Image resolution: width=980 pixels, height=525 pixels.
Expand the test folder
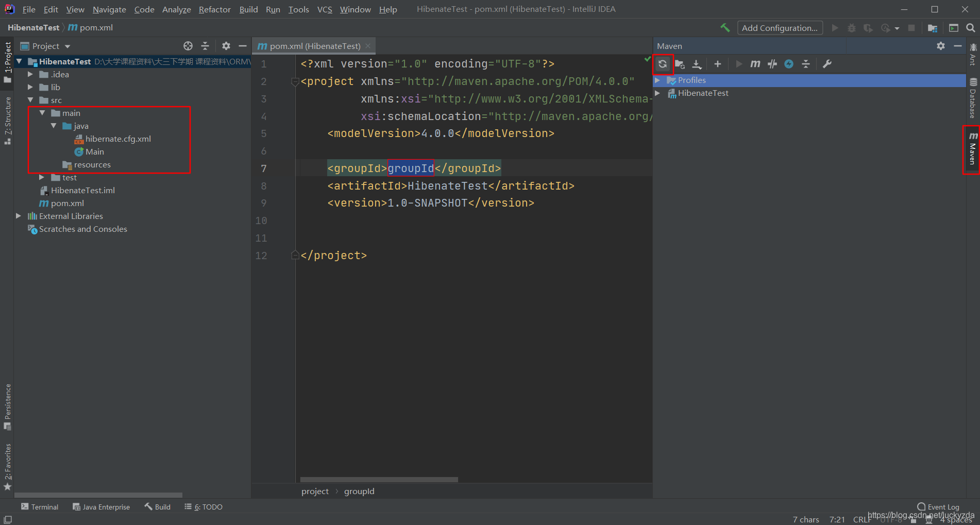point(42,177)
